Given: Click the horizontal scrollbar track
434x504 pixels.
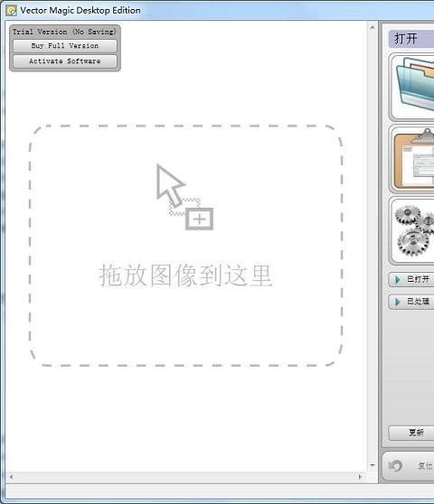Looking at the screenshot, I should pyautogui.click(x=185, y=477).
